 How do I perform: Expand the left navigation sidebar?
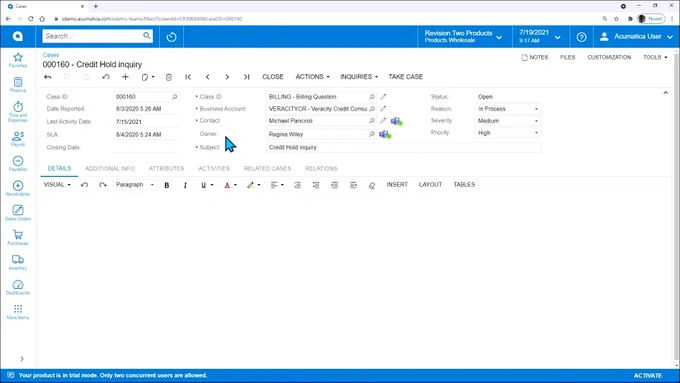pos(22,359)
